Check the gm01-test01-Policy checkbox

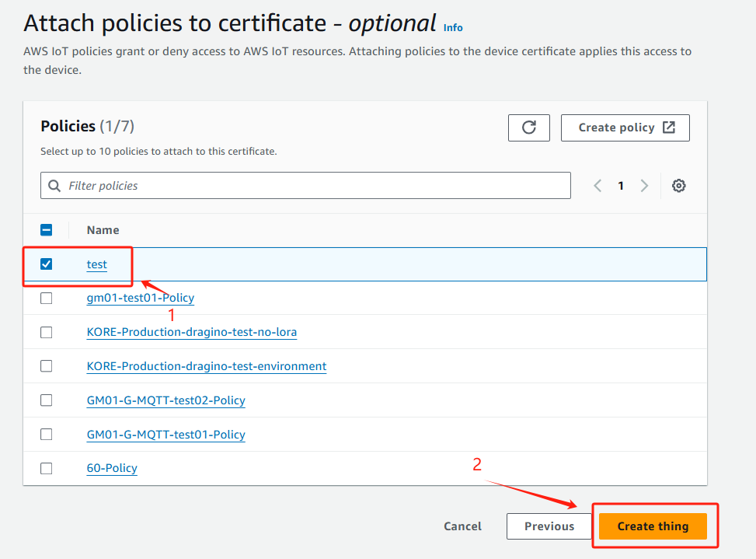tap(47, 299)
